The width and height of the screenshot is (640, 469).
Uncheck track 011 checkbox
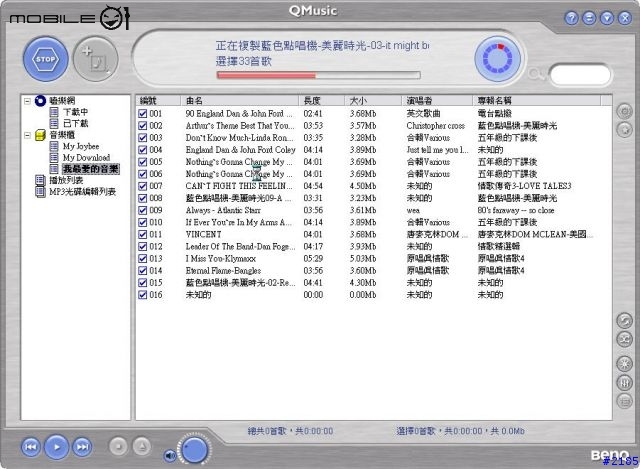click(x=142, y=234)
